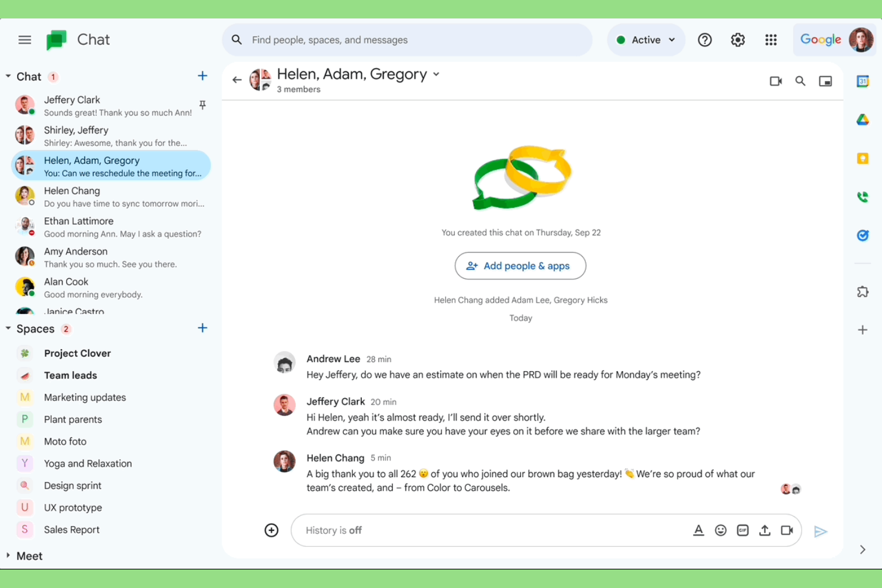Viewport: 882px width, 588px height.
Task: Attach a file with the upload icon
Action: [765, 530]
